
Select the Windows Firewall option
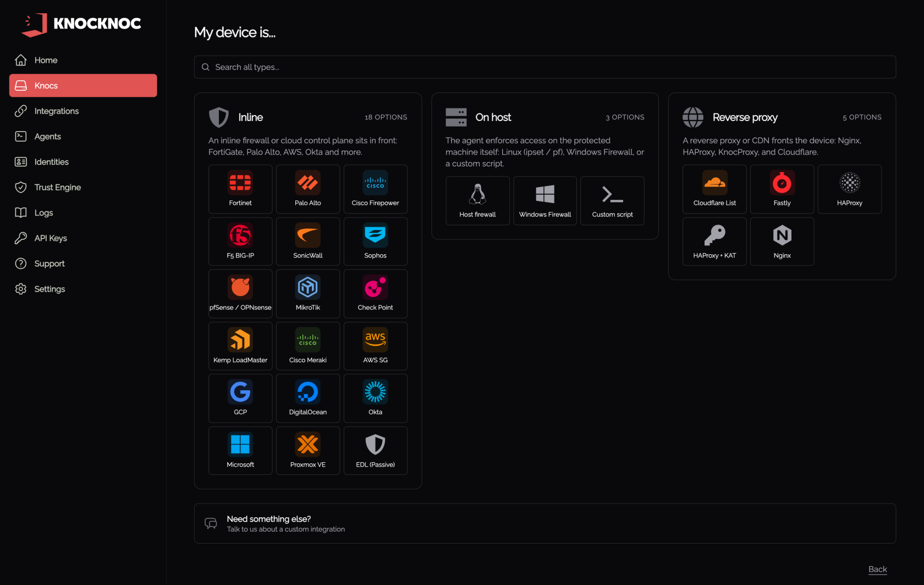(545, 201)
